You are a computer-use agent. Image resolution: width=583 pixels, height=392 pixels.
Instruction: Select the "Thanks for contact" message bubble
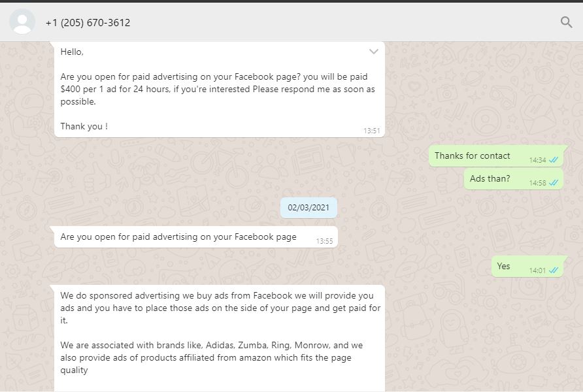click(x=496, y=155)
